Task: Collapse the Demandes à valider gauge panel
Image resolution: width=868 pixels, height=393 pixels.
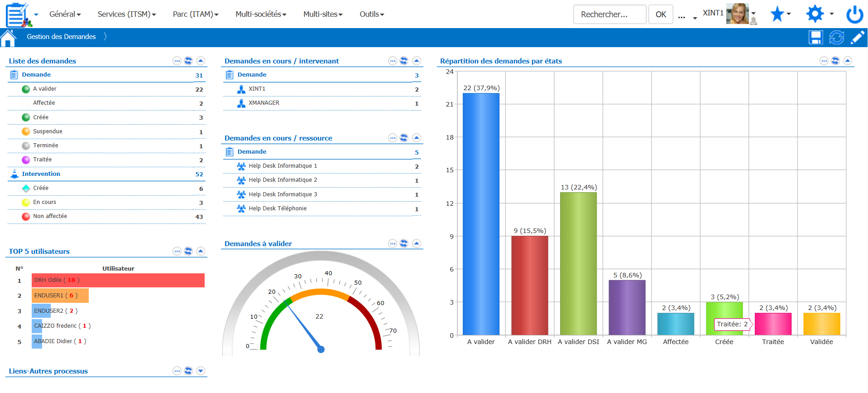Action: [x=417, y=243]
